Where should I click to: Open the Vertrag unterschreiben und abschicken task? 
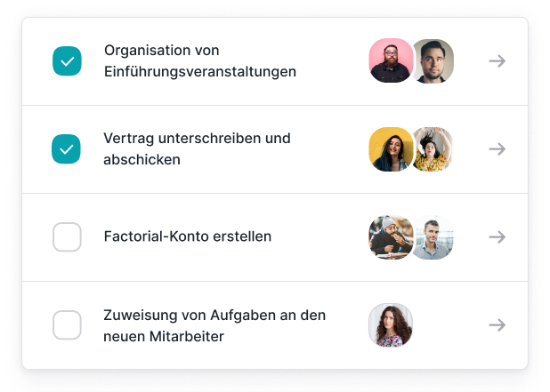click(x=197, y=148)
